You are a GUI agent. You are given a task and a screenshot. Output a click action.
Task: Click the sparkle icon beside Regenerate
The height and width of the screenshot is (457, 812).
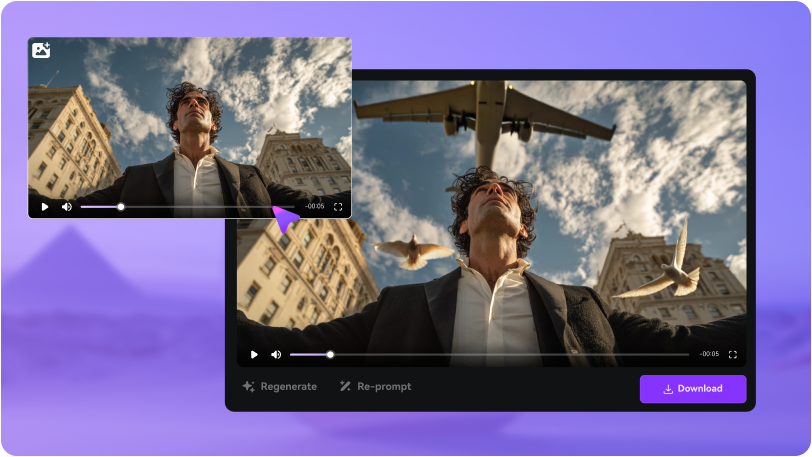[248, 387]
